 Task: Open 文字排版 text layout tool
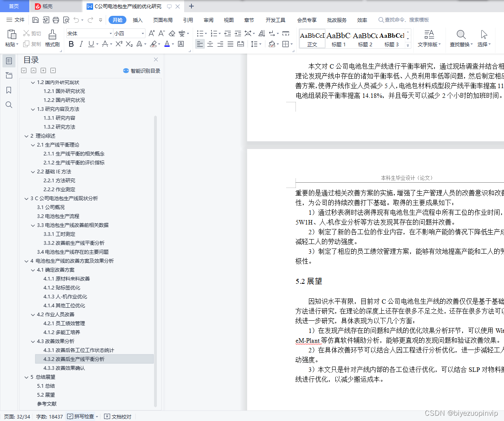coord(429,38)
